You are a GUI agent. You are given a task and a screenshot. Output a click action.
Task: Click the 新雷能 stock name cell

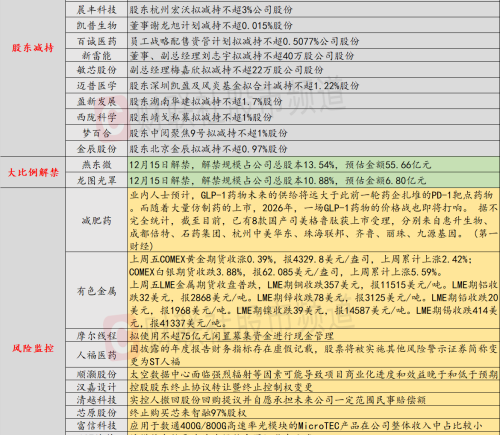point(97,55)
